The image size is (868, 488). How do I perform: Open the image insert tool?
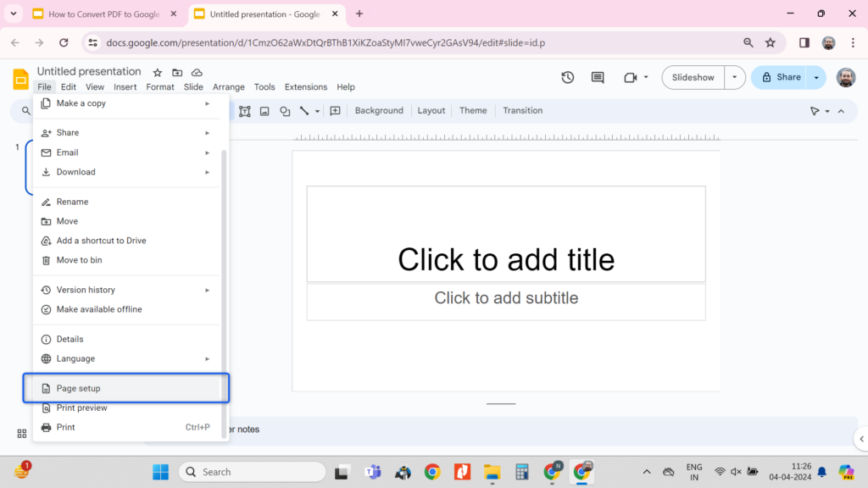(x=265, y=111)
